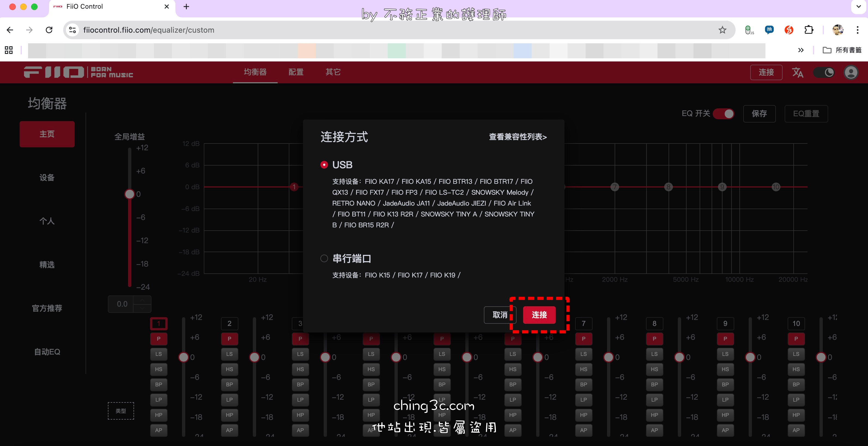Open the user account avatar icon
Viewport: 868px width, 446px height.
[x=851, y=72]
